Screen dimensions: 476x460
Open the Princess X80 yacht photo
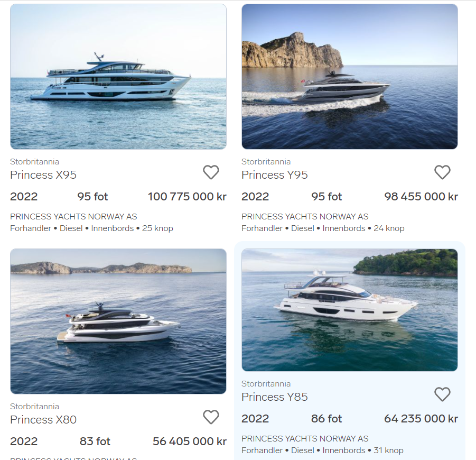click(118, 321)
